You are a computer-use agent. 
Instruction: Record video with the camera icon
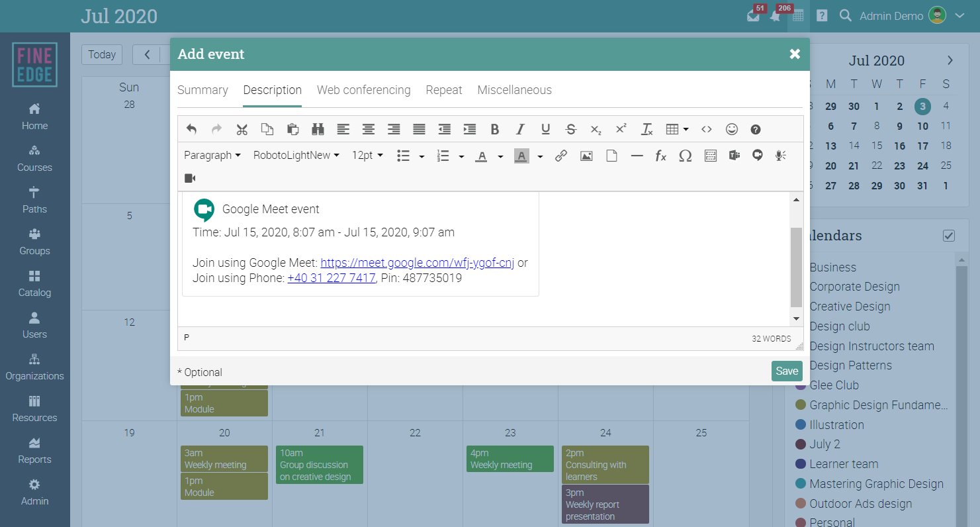tap(190, 178)
